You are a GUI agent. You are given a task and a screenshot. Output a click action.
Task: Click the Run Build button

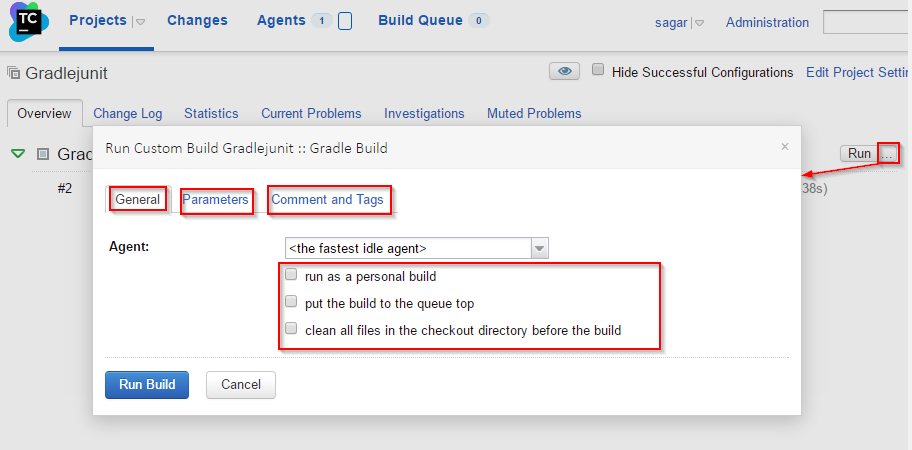[x=147, y=385]
